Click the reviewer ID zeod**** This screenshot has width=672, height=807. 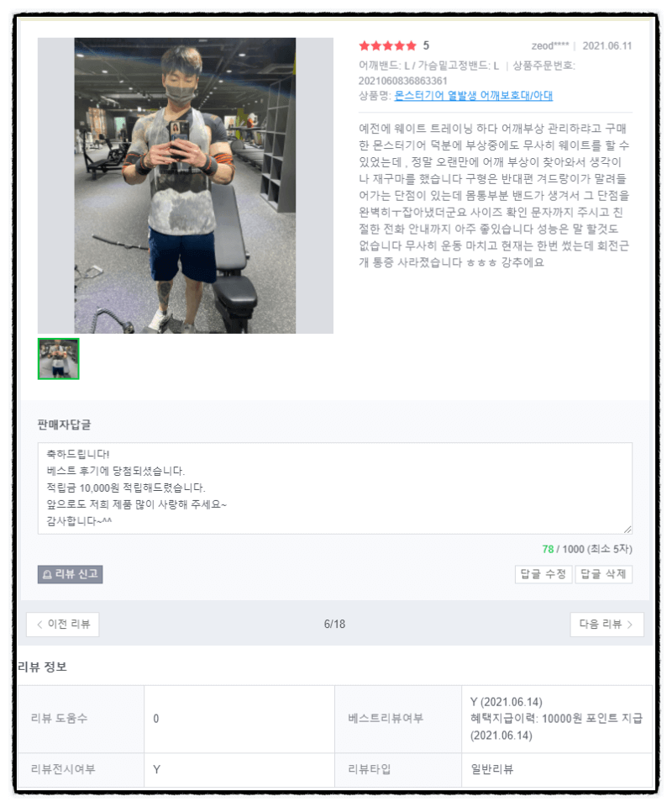tap(550, 45)
